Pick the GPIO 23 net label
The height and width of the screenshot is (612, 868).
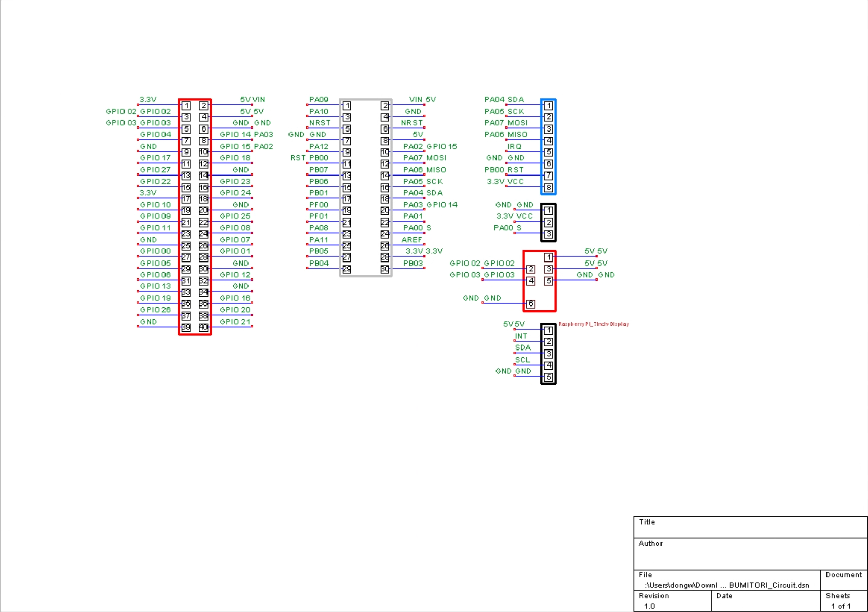click(235, 181)
